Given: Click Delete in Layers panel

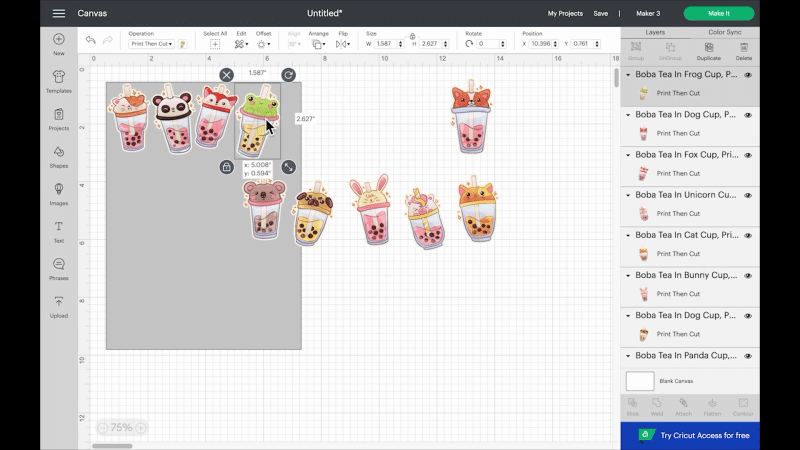Looking at the screenshot, I should [744, 52].
